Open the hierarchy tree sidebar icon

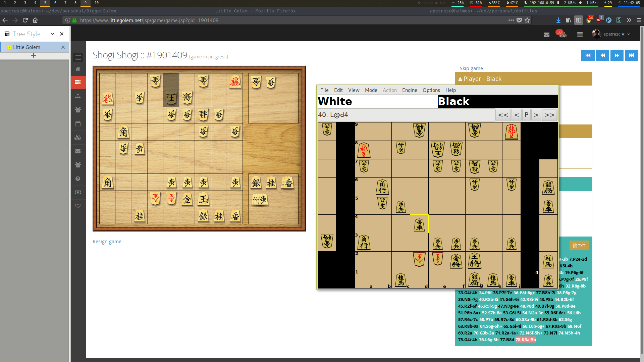pos(78,96)
